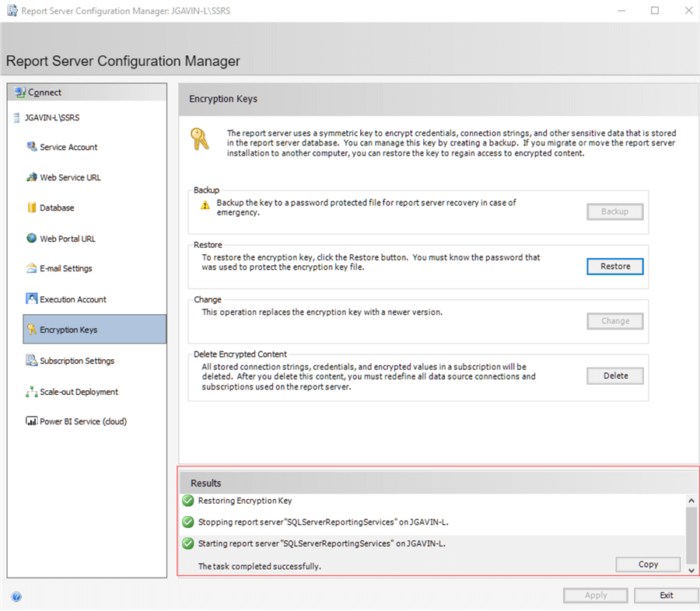Go to the Database page
This screenshot has height=611, width=700.
pos(57,208)
